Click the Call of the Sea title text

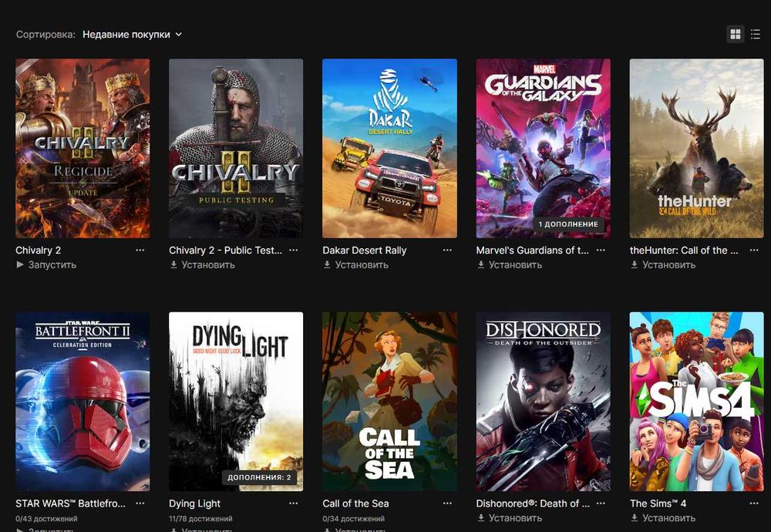(355, 503)
